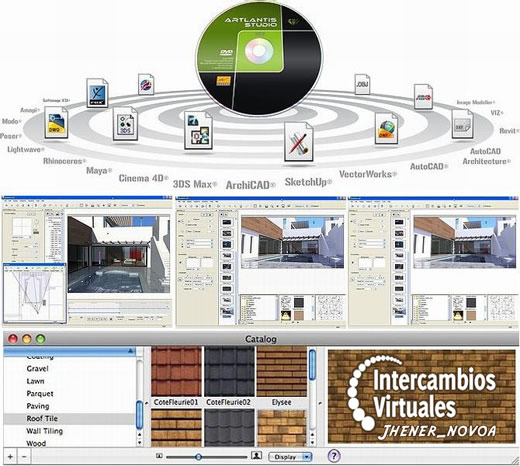The image size is (520, 466).
Task: Click the 2D plan view window in left screenshot
Action: coord(34,293)
